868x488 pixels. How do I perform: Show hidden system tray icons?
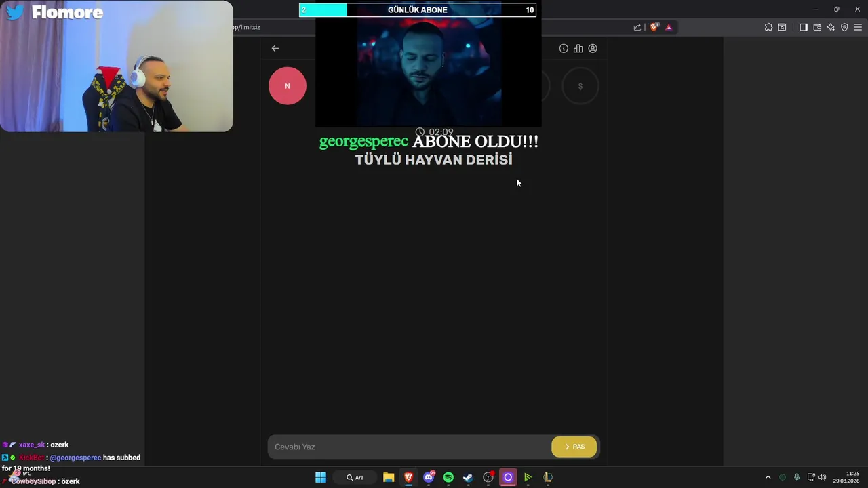[768, 477]
